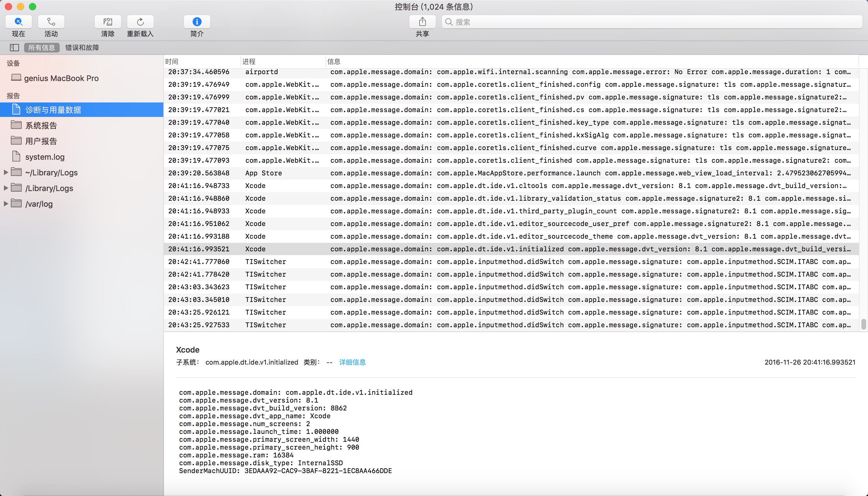Open the 共享 (Share) toolbar icon
Image resolution: width=868 pixels, height=496 pixels.
click(x=423, y=22)
